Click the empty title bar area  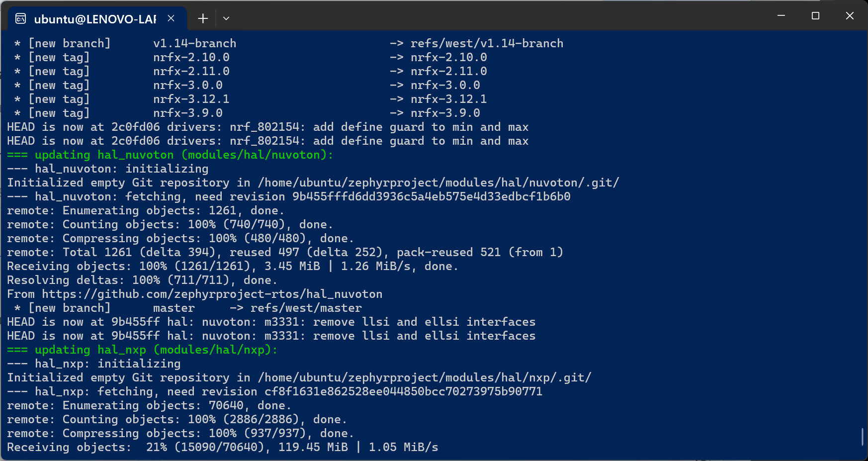click(x=497, y=16)
